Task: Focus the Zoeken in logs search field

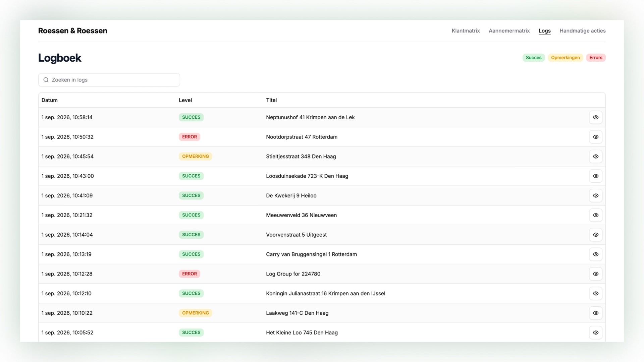Action: click(x=109, y=80)
